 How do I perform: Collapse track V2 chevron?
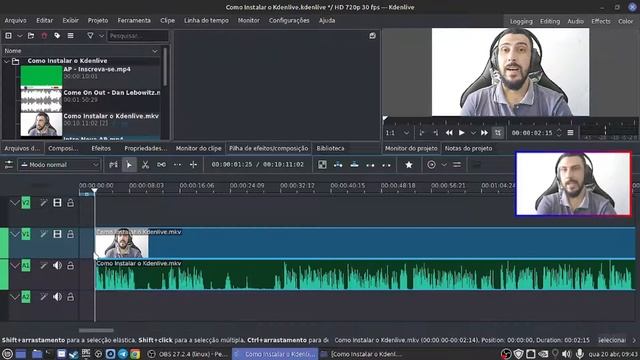tap(15, 202)
